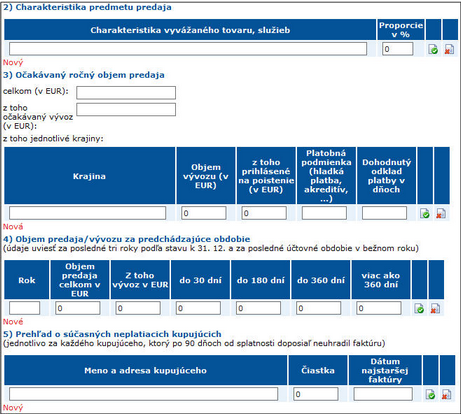Confirm the Krajina country row with green check icon

(425, 213)
